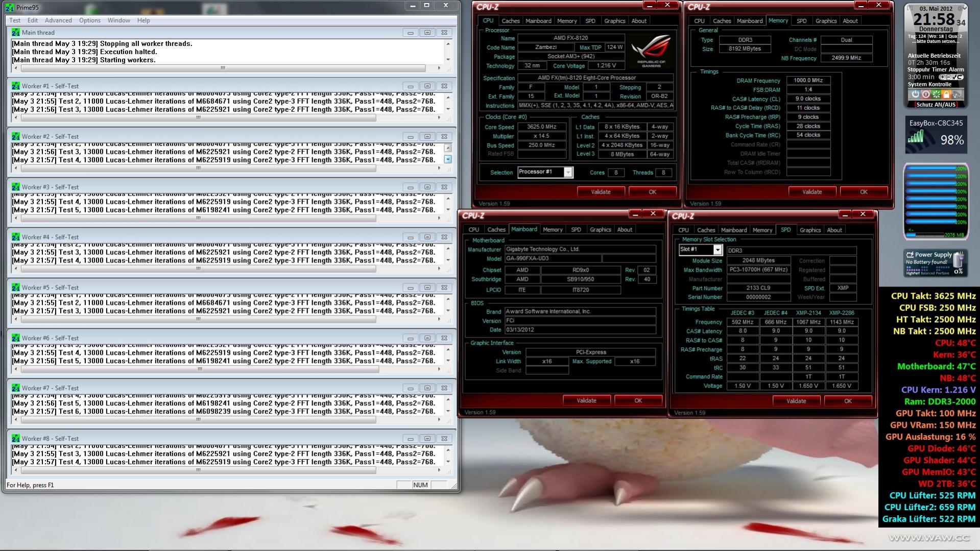
Task: Click the Part Number 2133 CL9 field
Action: (x=758, y=288)
